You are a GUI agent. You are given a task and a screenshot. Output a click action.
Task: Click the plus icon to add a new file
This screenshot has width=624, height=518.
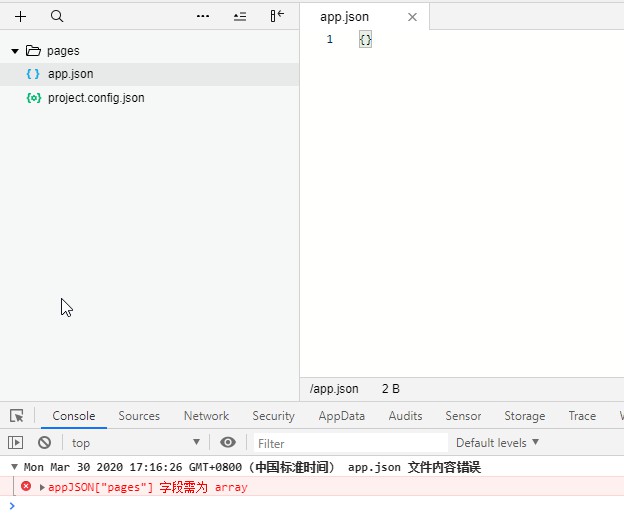20,16
